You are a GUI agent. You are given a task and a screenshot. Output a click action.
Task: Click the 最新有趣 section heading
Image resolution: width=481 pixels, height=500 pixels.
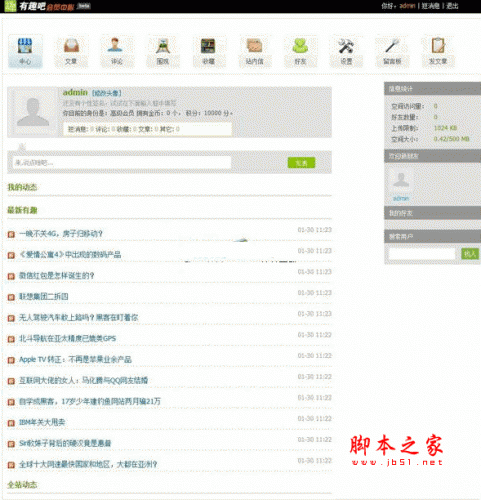[x=22, y=210]
